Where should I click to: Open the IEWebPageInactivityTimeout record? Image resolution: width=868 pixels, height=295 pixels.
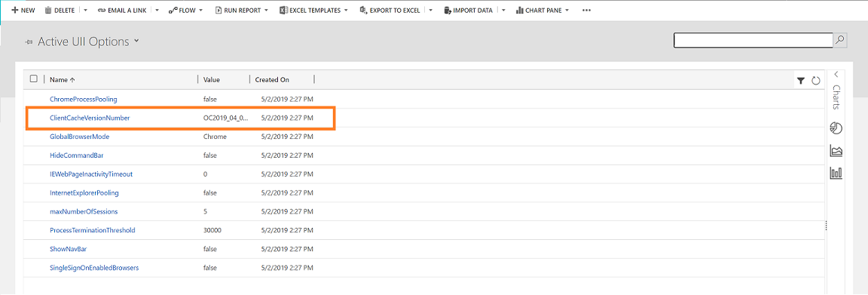coord(90,174)
